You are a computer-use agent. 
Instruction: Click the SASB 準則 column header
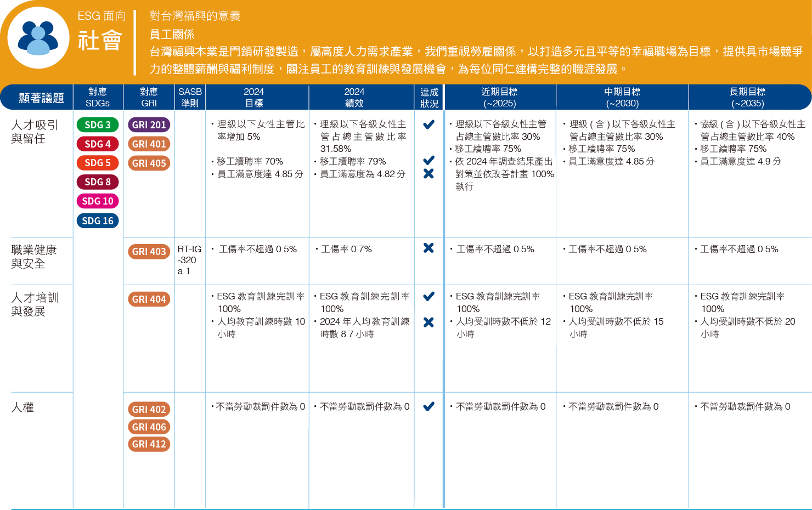[x=190, y=98]
